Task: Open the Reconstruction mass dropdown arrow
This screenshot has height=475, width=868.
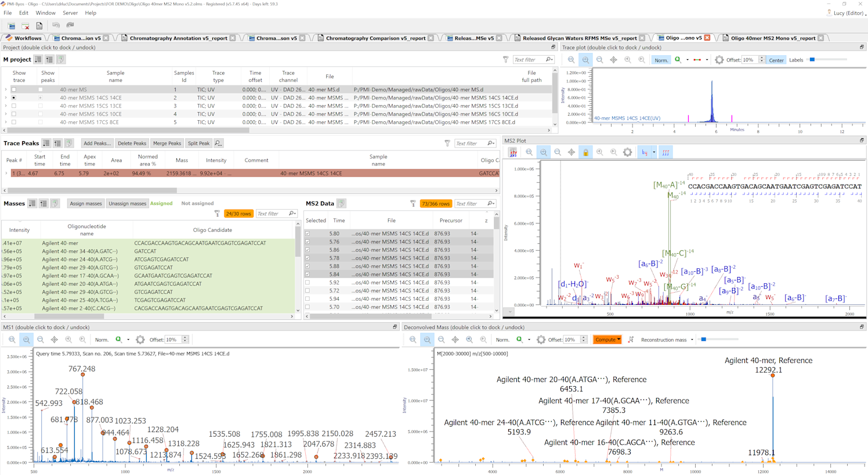Action: point(692,340)
